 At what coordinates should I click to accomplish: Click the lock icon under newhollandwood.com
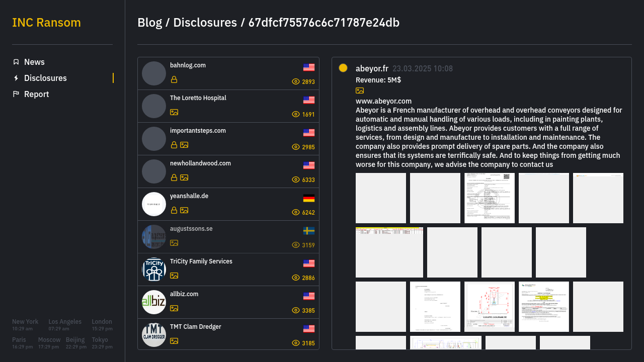[174, 177]
